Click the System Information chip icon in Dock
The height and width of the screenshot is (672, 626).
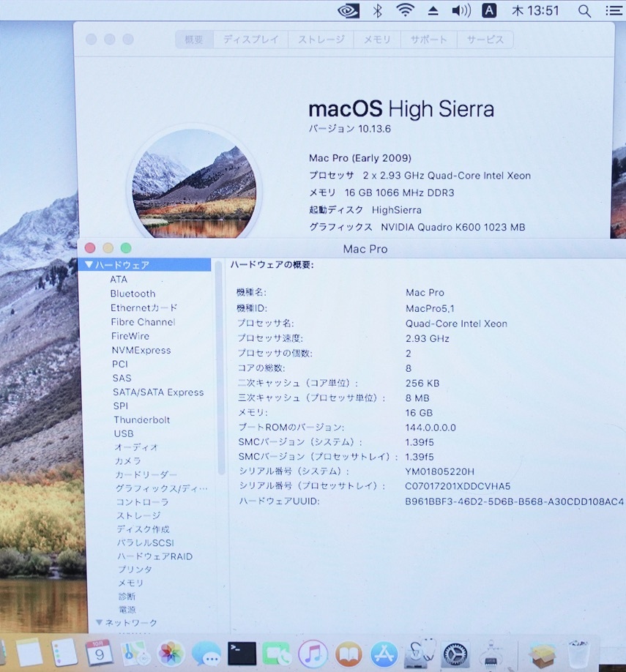coord(491,655)
